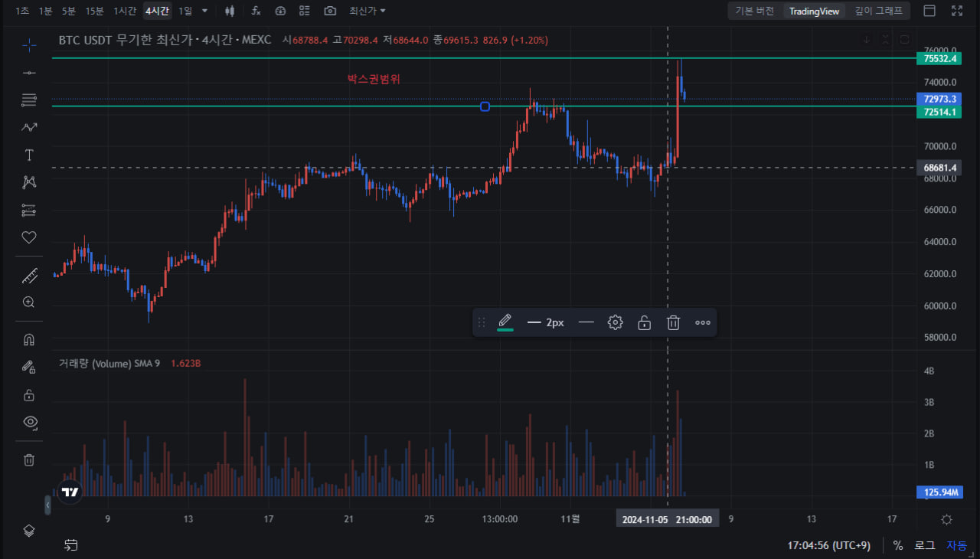Open the alert clock icon in the top toolbar

(x=280, y=11)
